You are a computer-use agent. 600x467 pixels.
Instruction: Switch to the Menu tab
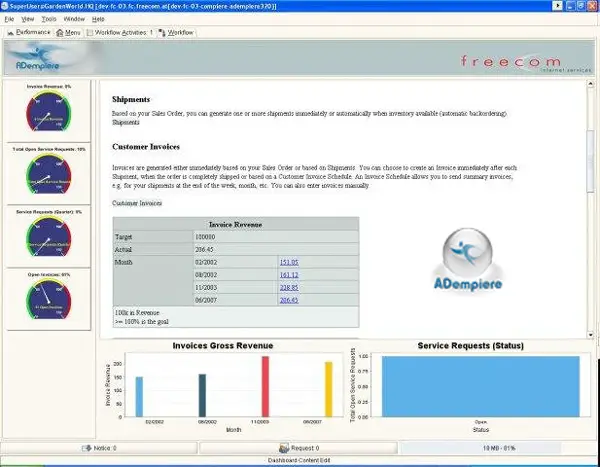[x=68, y=33]
